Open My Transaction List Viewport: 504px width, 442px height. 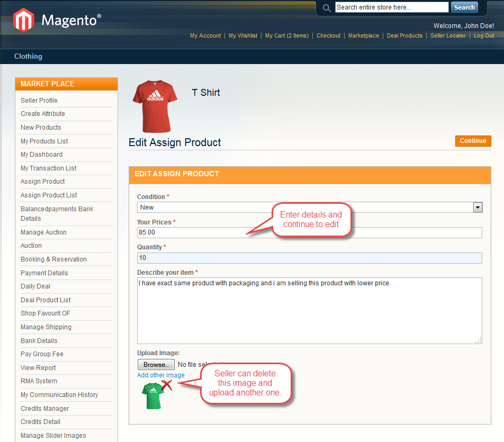tap(49, 168)
